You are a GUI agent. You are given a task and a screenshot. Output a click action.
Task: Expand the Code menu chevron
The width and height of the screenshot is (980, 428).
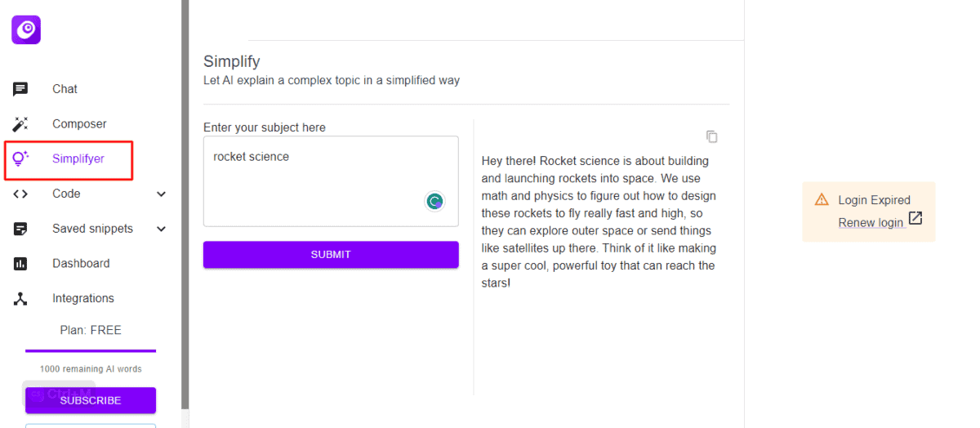[161, 194]
